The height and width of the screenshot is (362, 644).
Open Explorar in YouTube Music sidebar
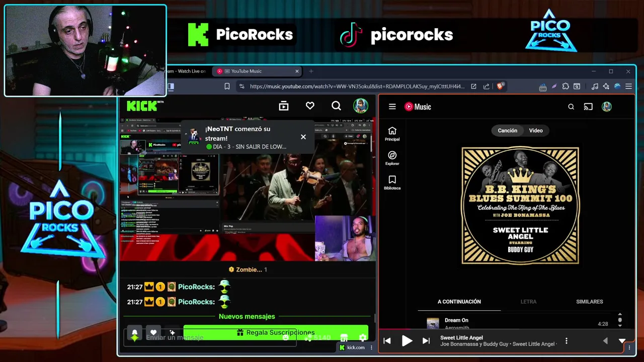392,158
